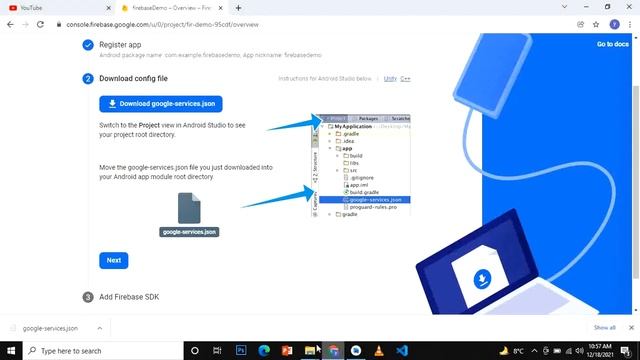Open VLC media player from taskbar
The width and height of the screenshot is (640, 360).
coord(379,351)
